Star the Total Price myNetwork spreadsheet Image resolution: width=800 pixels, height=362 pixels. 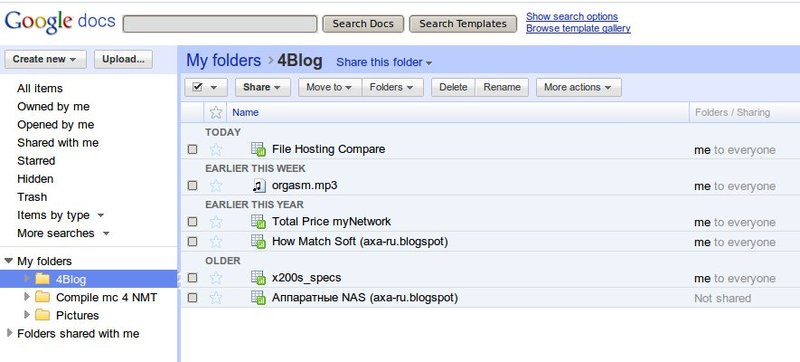coord(216,222)
